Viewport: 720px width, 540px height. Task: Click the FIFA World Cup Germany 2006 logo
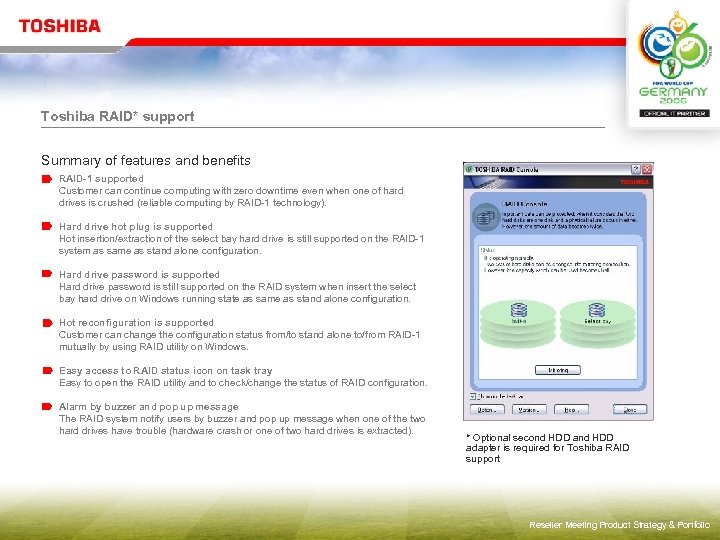click(674, 57)
